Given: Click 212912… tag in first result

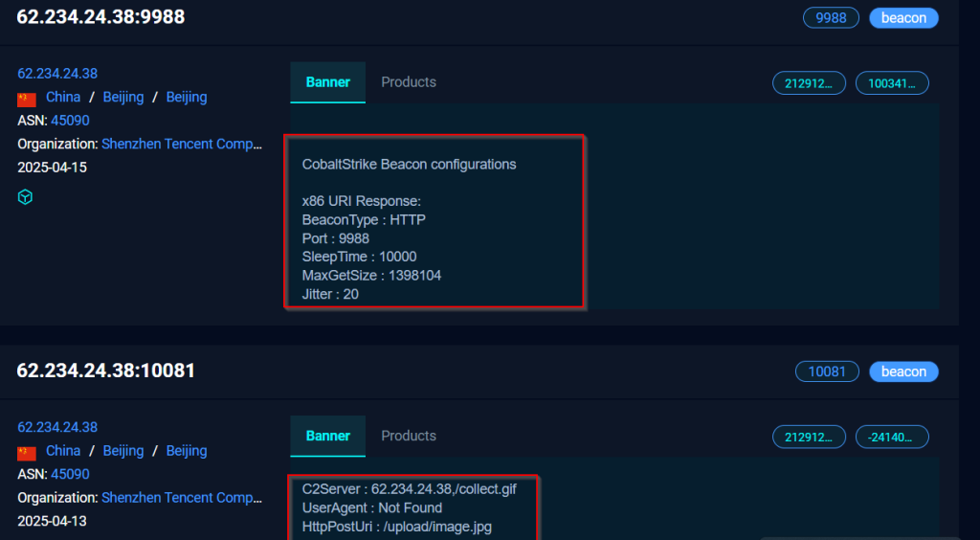Looking at the screenshot, I should pos(809,83).
